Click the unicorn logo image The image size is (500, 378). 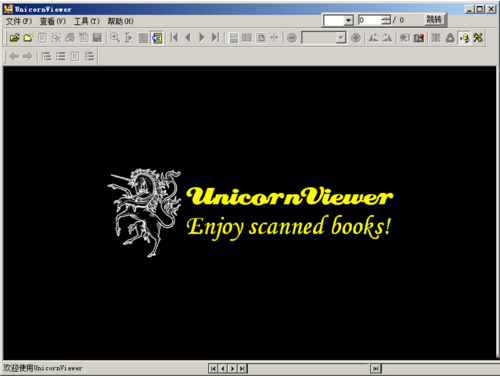point(145,213)
